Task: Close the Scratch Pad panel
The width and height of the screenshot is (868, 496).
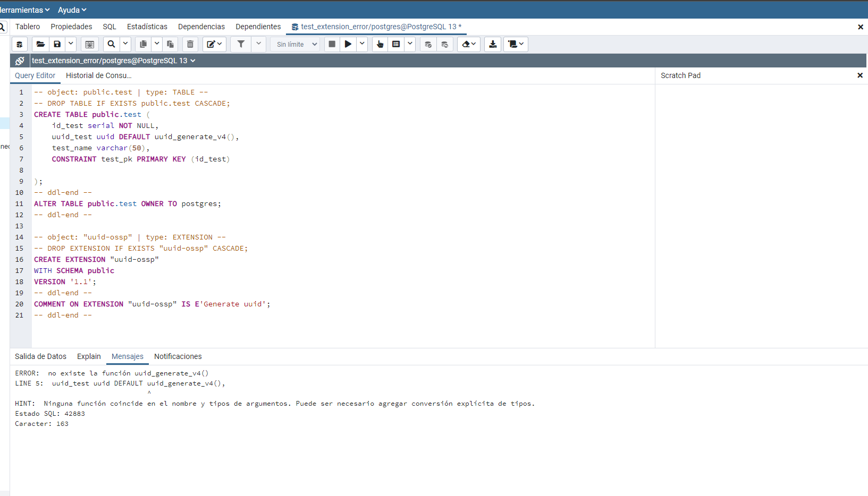Action: [x=859, y=75]
